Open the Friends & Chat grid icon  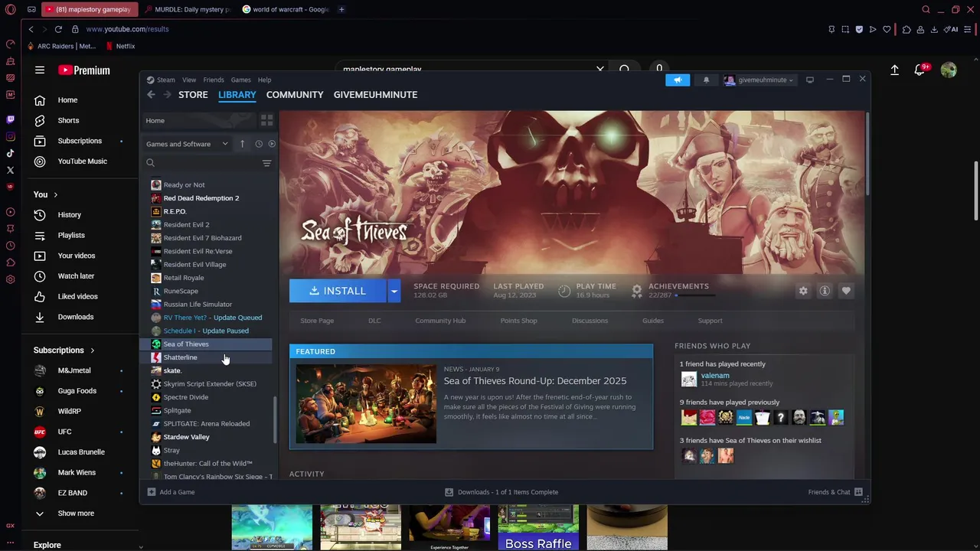[858, 492]
